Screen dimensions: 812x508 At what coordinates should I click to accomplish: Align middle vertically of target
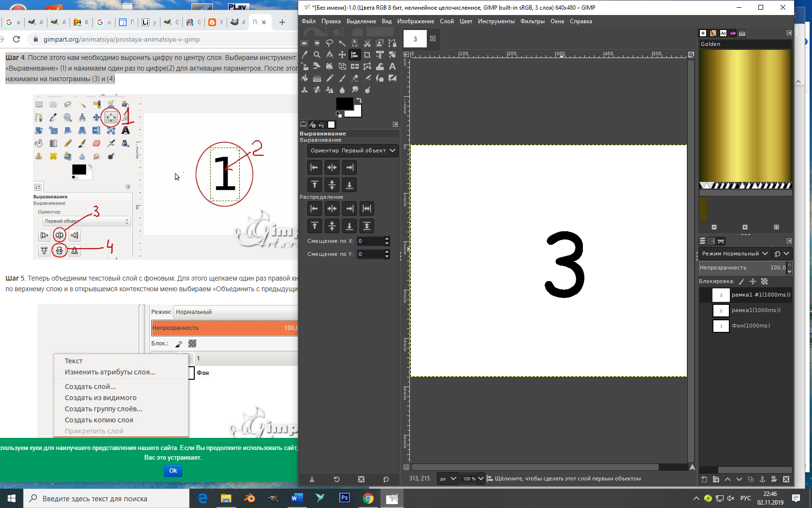(x=332, y=185)
